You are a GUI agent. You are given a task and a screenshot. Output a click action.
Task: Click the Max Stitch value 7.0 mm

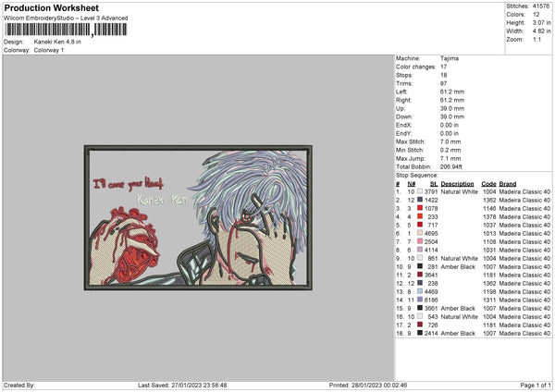(x=450, y=141)
